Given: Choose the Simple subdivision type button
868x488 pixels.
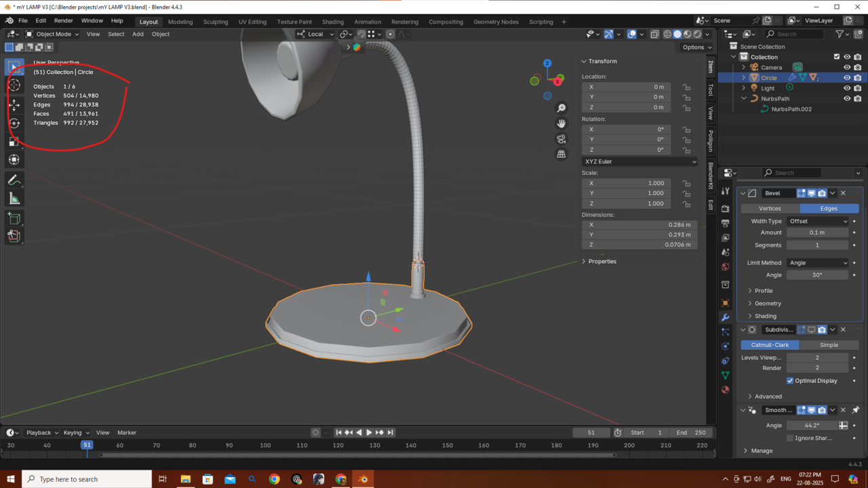Looking at the screenshot, I should click(x=829, y=345).
